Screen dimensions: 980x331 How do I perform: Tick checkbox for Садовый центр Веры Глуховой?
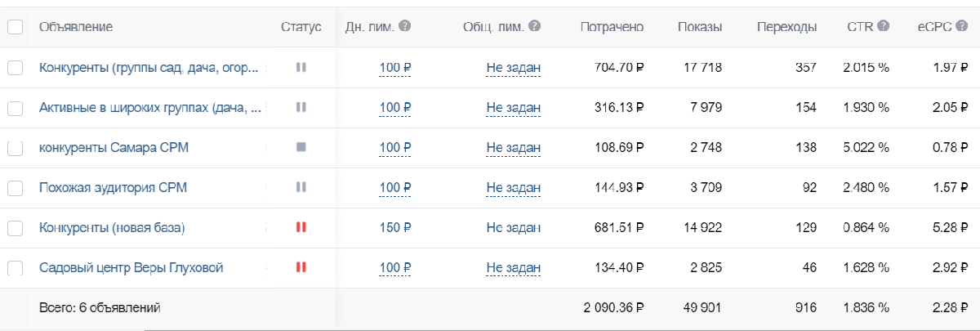(15, 268)
